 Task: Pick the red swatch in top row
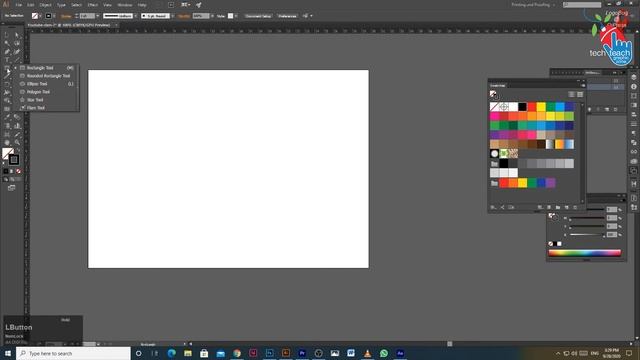click(532, 107)
